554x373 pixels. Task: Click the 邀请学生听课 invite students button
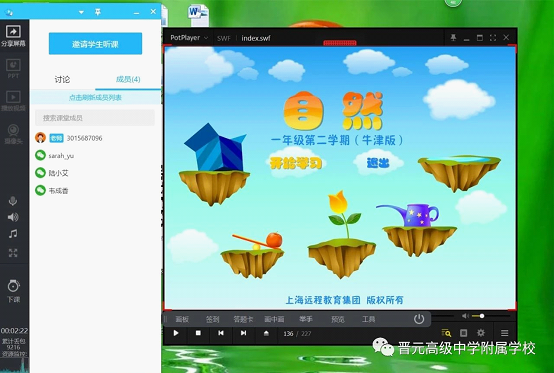point(95,44)
